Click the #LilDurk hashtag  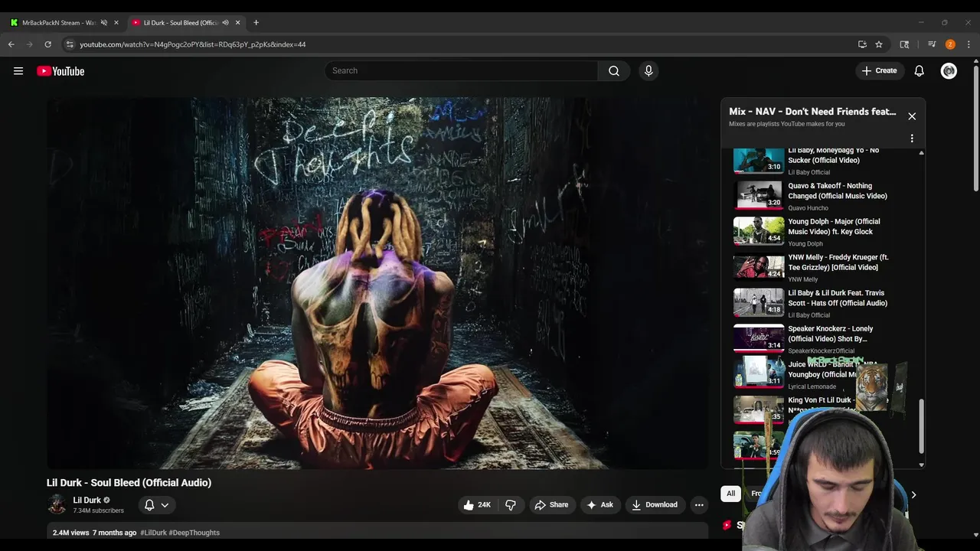tap(153, 533)
